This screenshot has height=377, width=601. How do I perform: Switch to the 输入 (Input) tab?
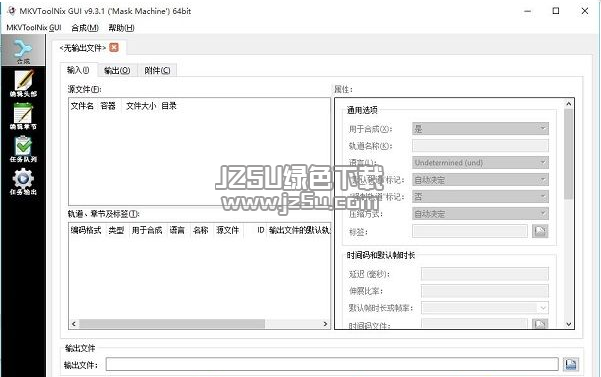click(x=78, y=70)
